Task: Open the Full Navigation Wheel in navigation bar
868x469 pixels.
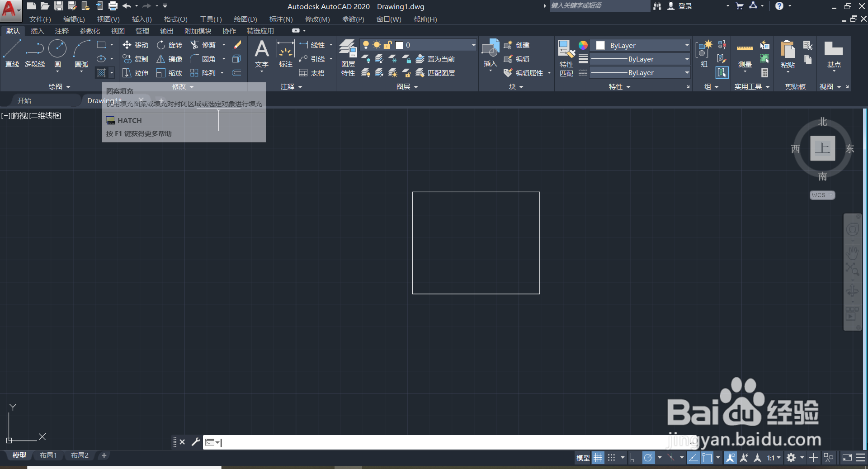Action: click(852, 230)
